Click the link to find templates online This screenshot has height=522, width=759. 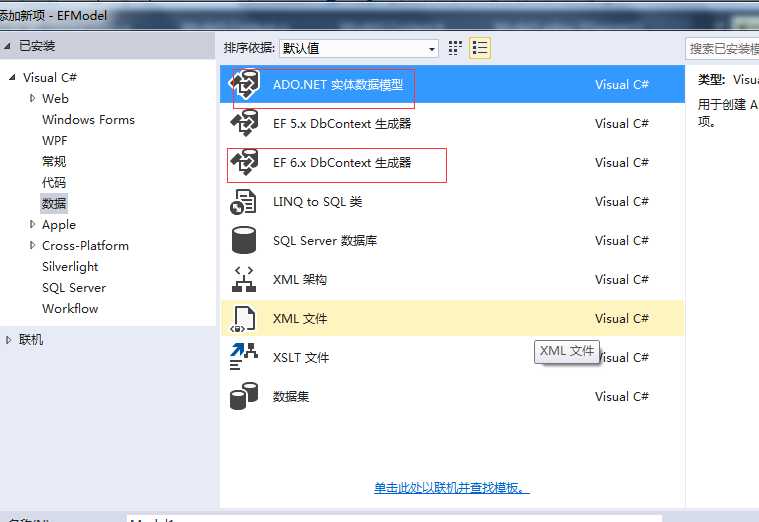(x=452, y=488)
